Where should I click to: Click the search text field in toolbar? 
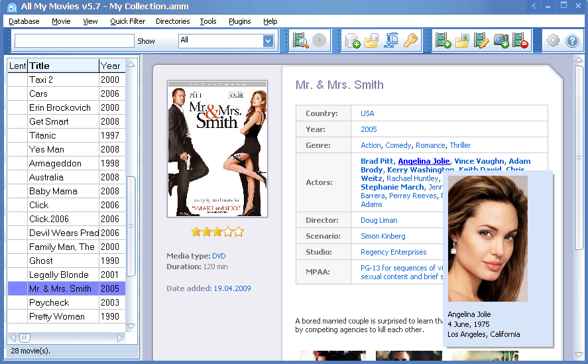pyautogui.click(x=74, y=40)
